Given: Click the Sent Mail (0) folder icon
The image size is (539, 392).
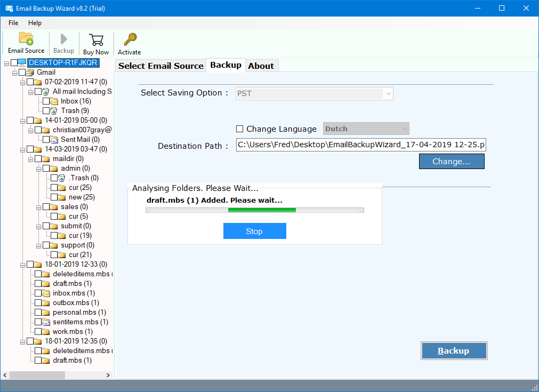Looking at the screenshot, I should (x=54, y=140).
